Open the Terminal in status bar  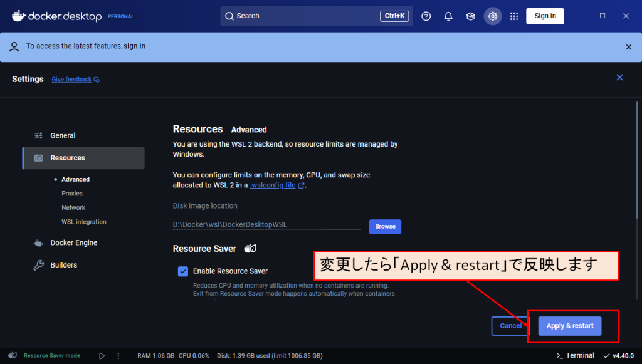point(576,356)
